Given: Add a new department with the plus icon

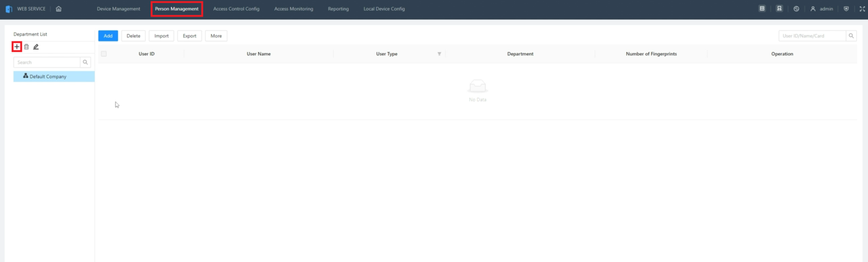Looking at the screenshot, I should coord(17,46).
